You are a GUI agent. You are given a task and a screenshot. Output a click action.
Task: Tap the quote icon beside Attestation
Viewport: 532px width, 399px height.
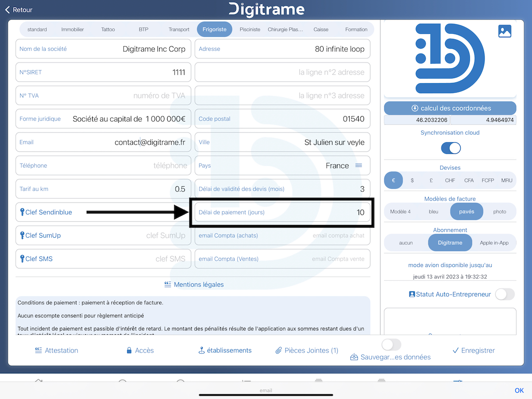point(39,350)
